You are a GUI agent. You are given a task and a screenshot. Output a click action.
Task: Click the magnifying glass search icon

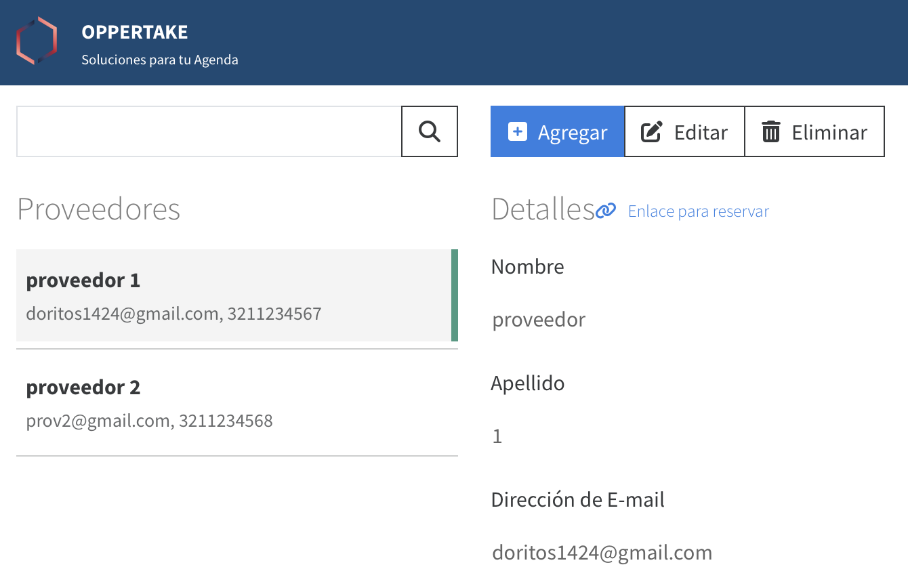click(430, 131)
